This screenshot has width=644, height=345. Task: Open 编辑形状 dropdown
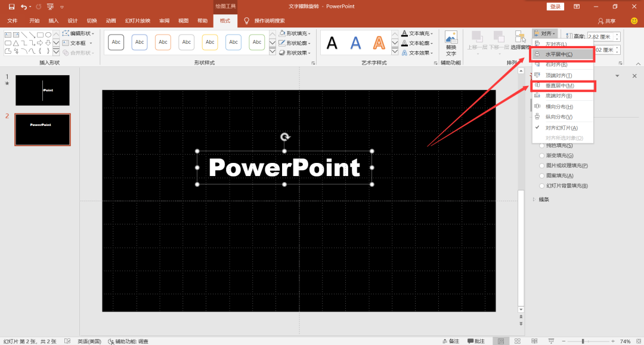79,33
